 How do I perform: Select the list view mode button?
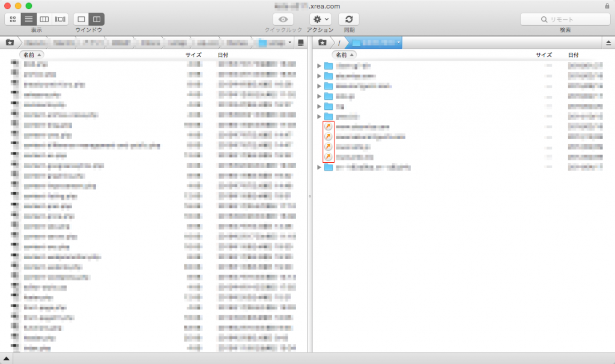click(28, 19)
